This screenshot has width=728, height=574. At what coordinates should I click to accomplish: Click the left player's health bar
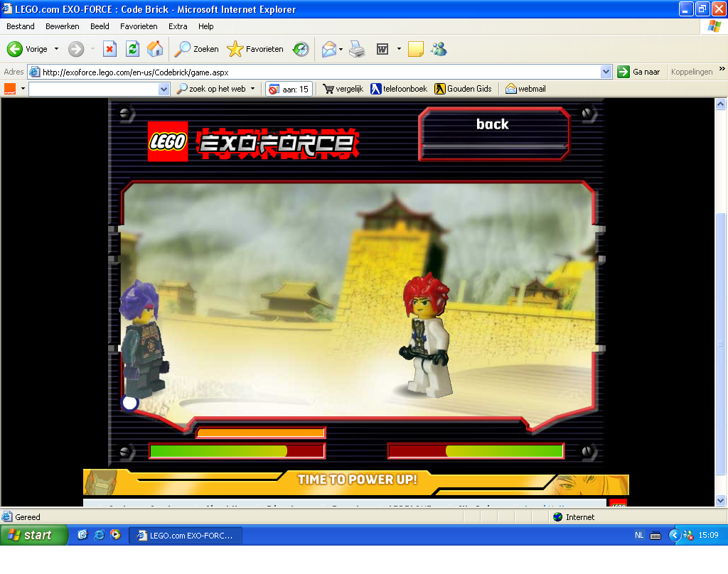(x=237, y=450)
